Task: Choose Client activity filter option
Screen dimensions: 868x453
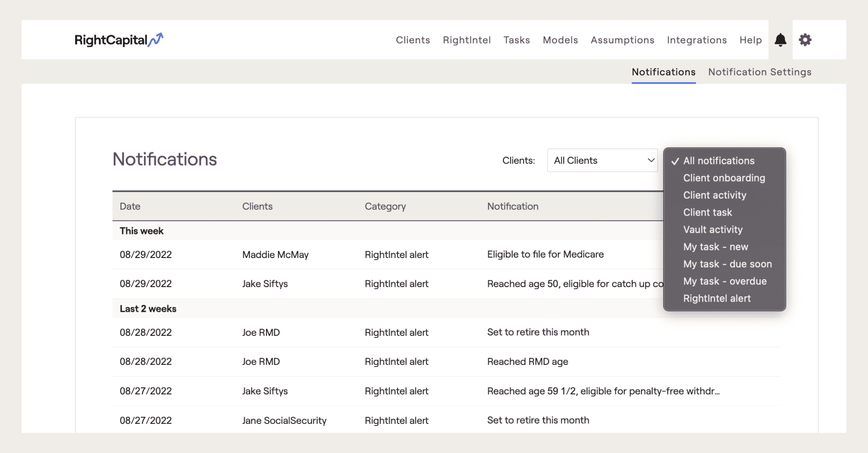Action: pyautogui.click(x=715, y=195)
